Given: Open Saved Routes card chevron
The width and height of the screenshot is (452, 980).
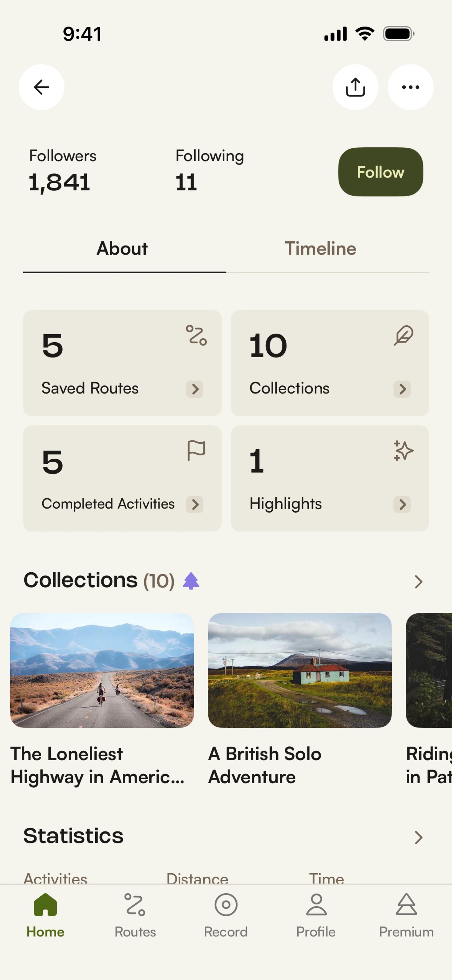Looking at the screenshot, I should [194, 389].
